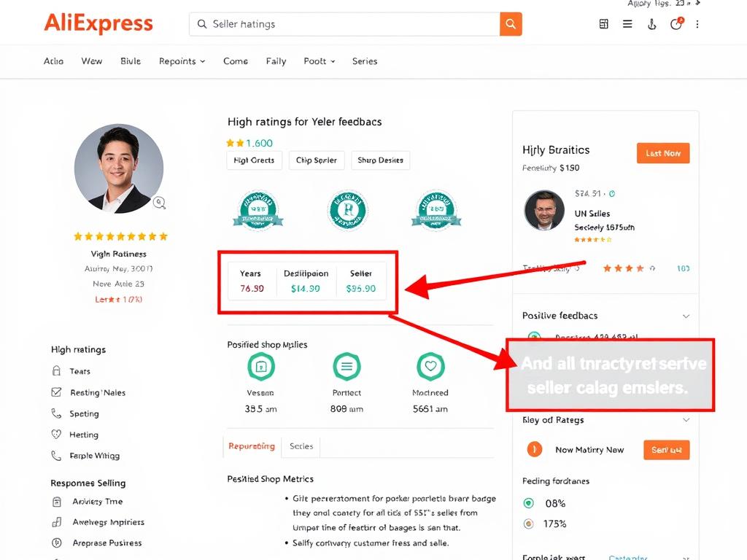Open the Actio nav item

[53, 61]
